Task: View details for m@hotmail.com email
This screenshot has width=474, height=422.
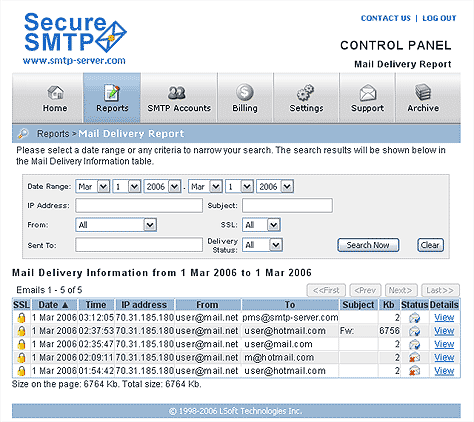Action: (444, 358)
